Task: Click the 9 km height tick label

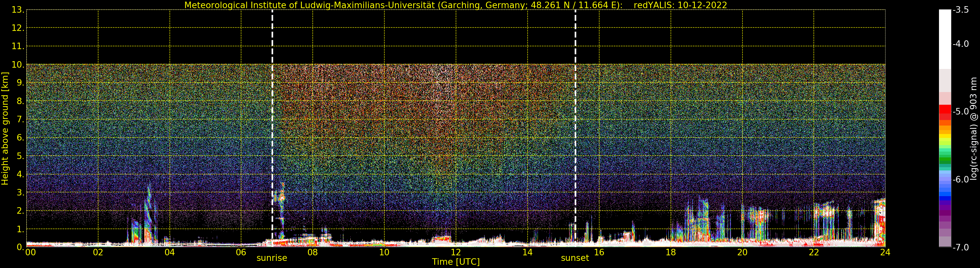Action: 20,83
